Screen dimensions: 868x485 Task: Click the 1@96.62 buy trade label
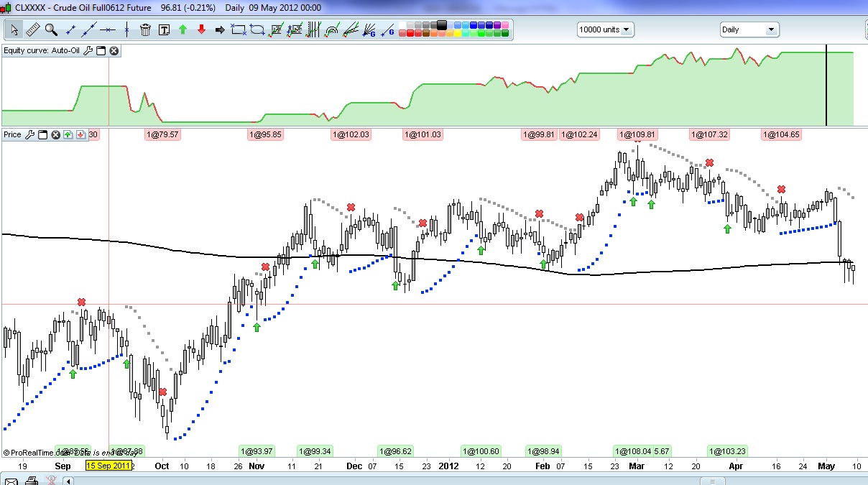pyautogui.click(x=395, y=451)
